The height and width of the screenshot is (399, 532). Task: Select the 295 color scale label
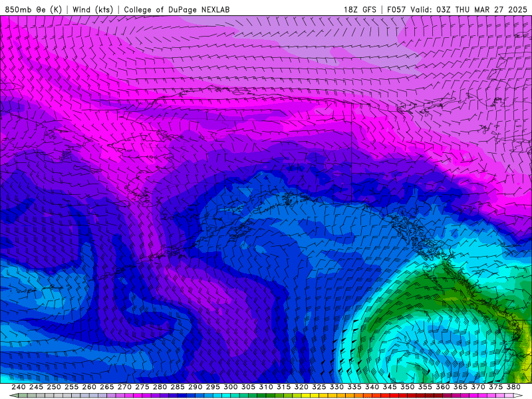point(213,387)
